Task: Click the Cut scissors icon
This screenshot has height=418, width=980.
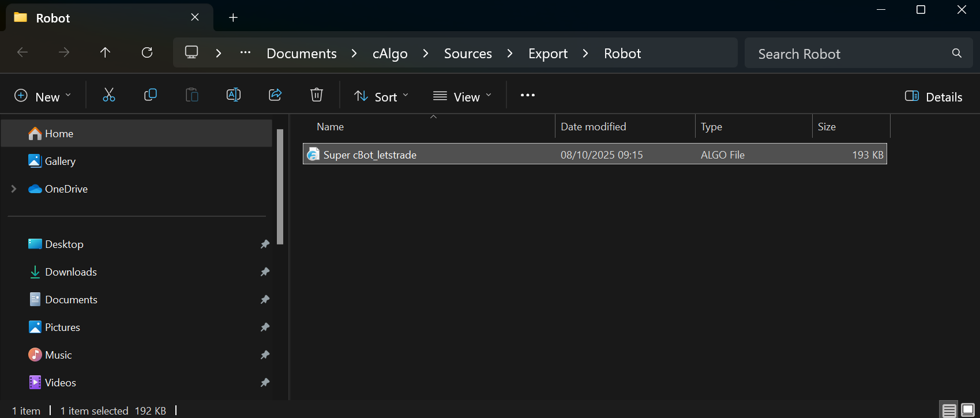Action: pyautogui.click(x=108, y=95)
